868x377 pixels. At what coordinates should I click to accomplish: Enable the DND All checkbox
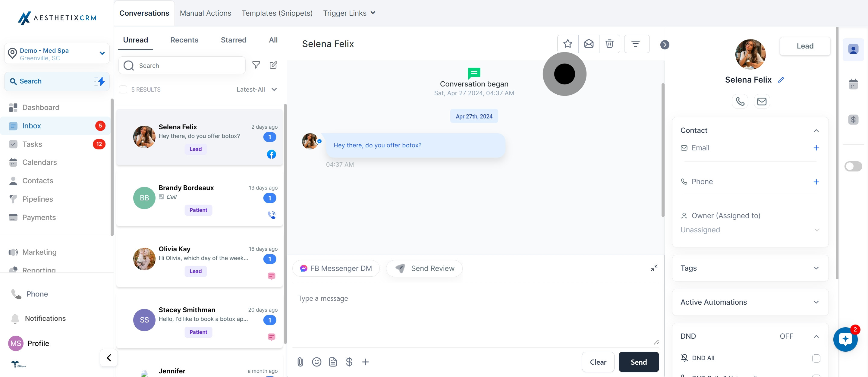click(816, 358)
